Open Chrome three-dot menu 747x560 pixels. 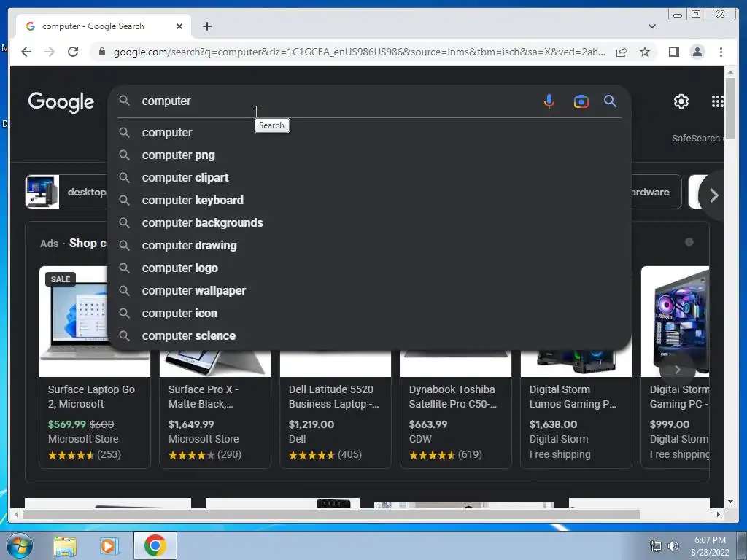[x=721, y=52]
